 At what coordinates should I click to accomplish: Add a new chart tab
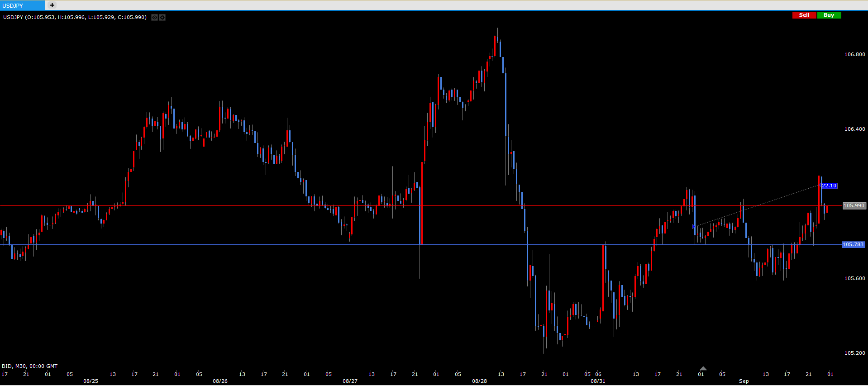click(x=52, y=5)
